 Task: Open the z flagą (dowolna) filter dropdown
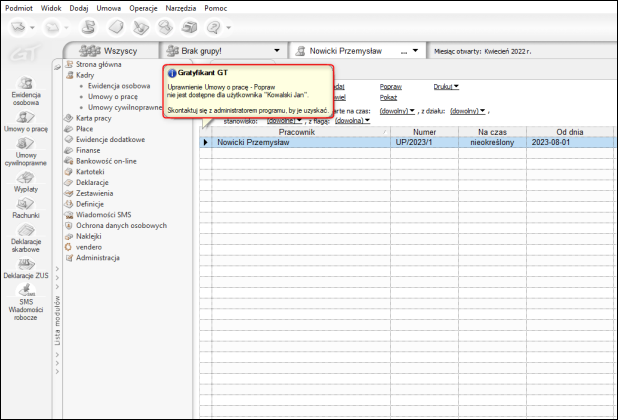[x=352, y=121]
